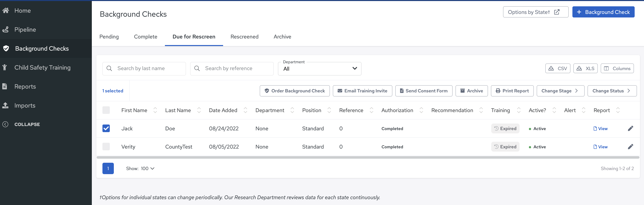Click Showing 1-2 of 2 text
Viewport: 644px width, 205px height.
click(617, 169)
